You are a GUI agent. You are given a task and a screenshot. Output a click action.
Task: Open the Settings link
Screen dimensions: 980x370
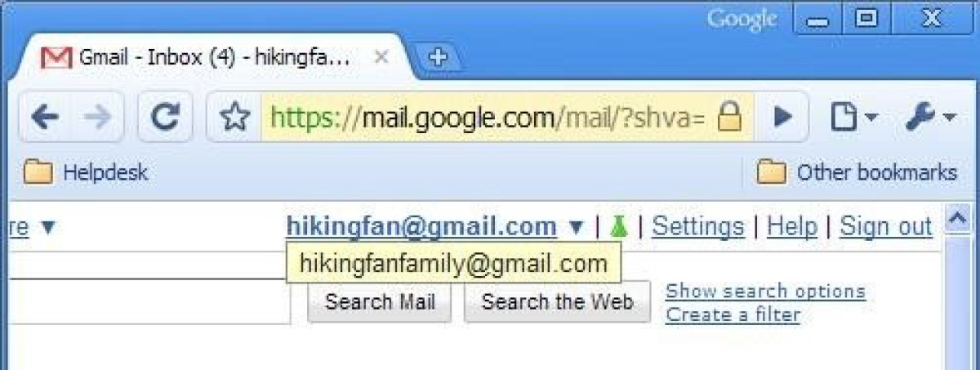698,226
